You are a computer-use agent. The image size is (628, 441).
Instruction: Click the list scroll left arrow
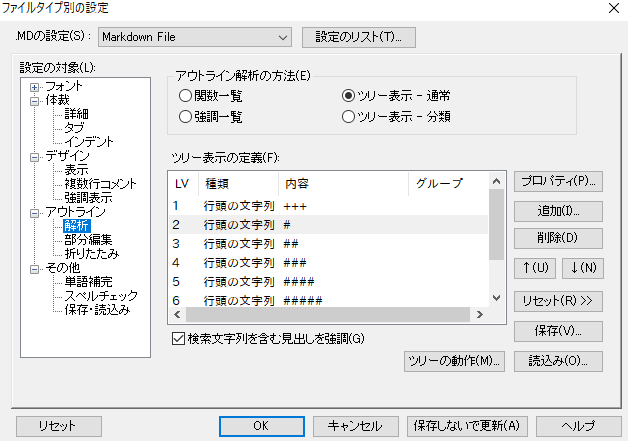tap(177, 315)
